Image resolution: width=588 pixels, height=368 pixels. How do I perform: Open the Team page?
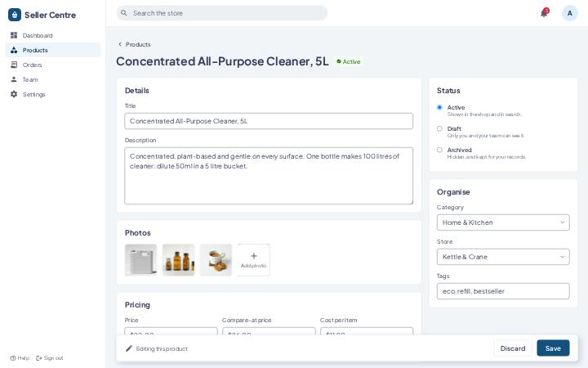point(53,79)
